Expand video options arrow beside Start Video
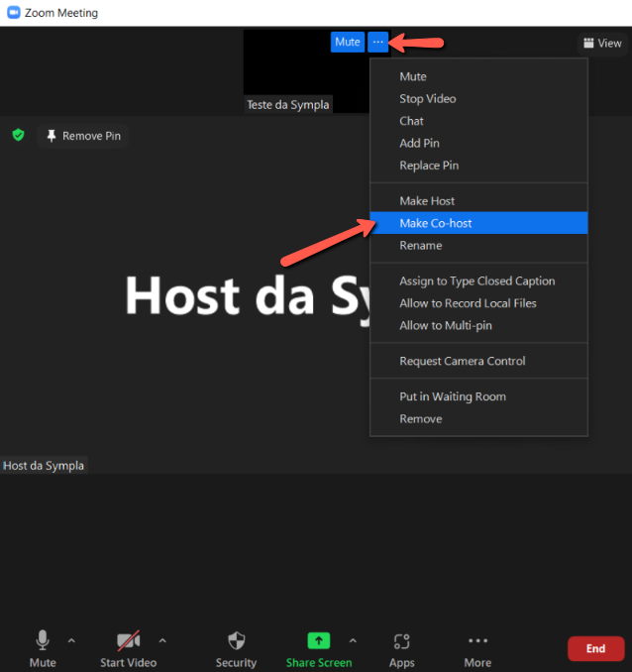 pyautogui.click(x=162, y=640)
